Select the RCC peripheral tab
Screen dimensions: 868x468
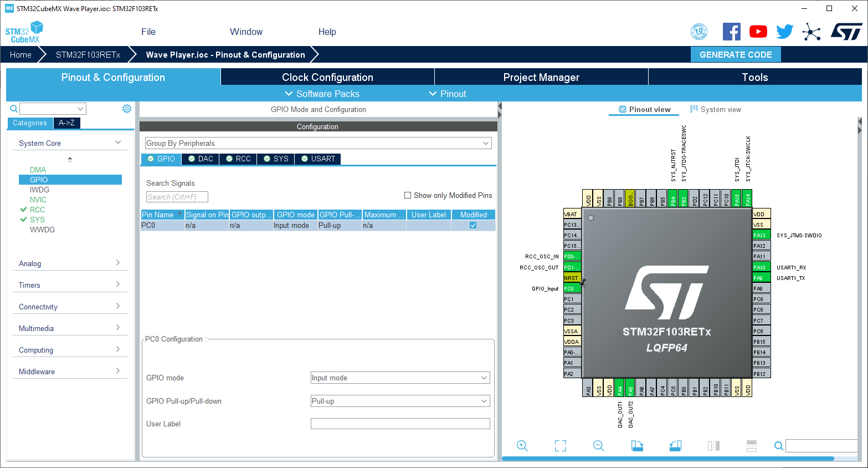tap(238, 159)
